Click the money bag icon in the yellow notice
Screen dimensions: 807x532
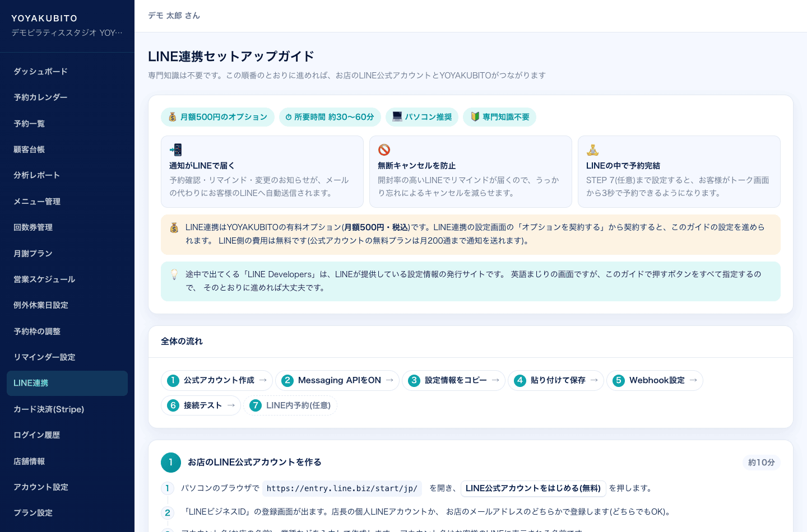click(174, 227)
